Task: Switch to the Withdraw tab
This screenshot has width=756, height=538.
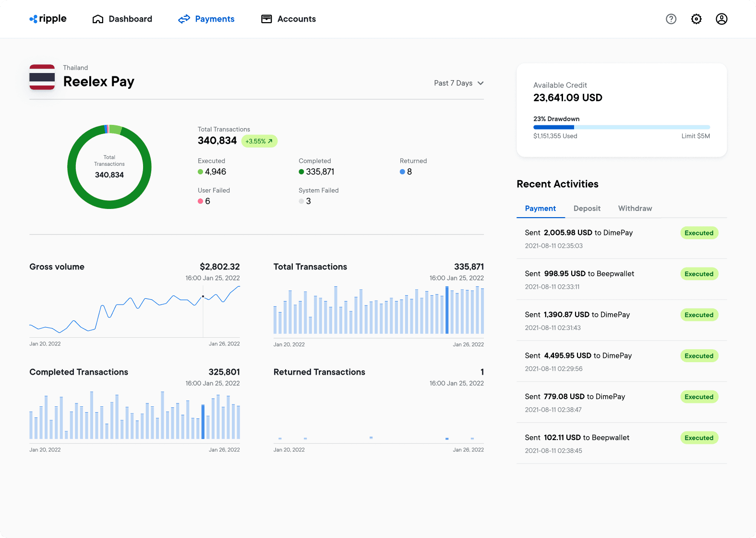Action: pyautogui.click(x=635, y=208)
